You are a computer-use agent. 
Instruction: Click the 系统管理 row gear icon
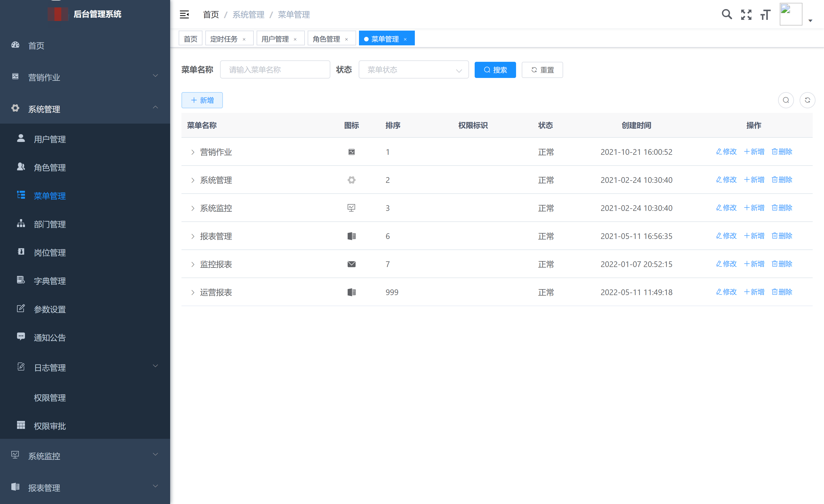tap(352, 180)
